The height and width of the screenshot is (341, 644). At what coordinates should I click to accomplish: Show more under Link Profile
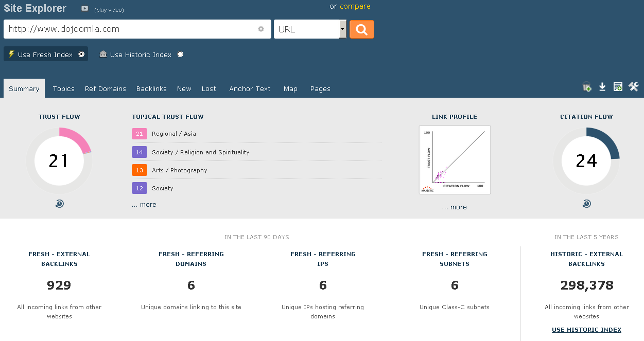point(455,207)
